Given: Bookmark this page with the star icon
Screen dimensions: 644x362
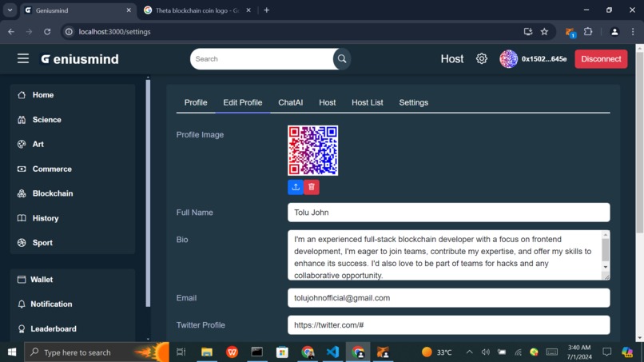Looking at the screenshot, I should coord(544,32).
